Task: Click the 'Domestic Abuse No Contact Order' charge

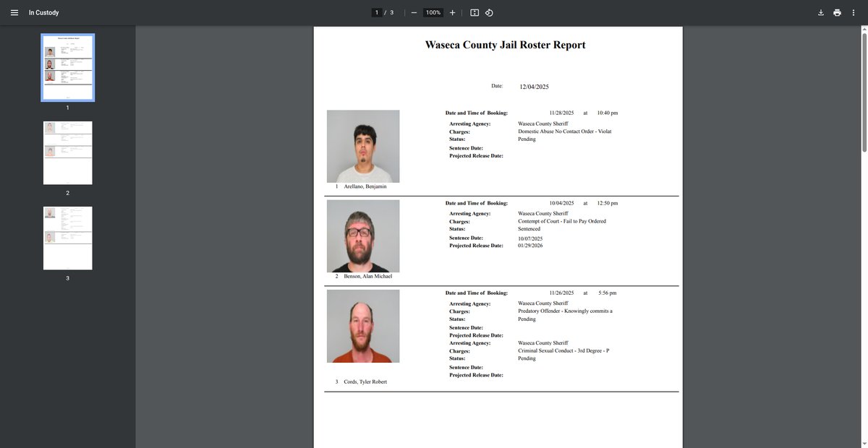Action: (x=565, y=132)
